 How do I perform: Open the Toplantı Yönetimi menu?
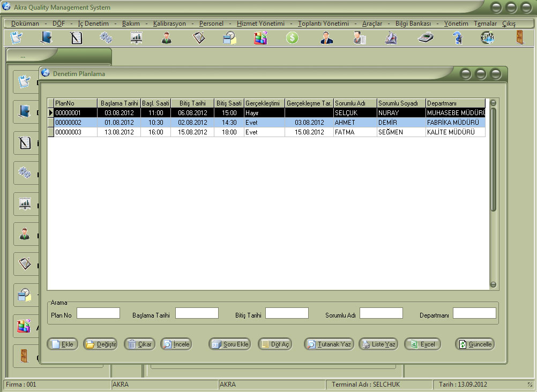tap(323, 23)
